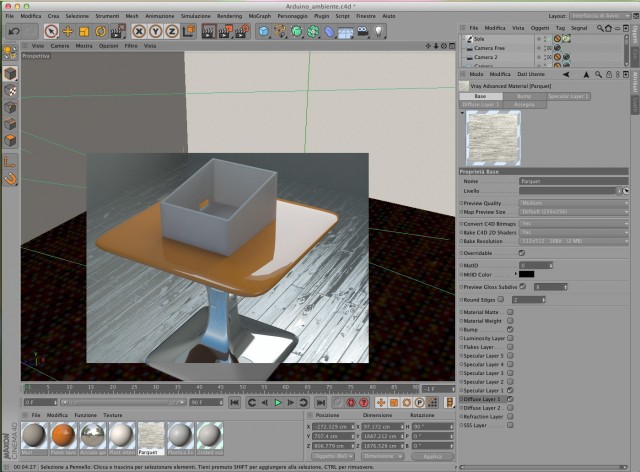Click the MtlID Color black swatch
This screenshot has width=640, height=472.
pos(527,274)
